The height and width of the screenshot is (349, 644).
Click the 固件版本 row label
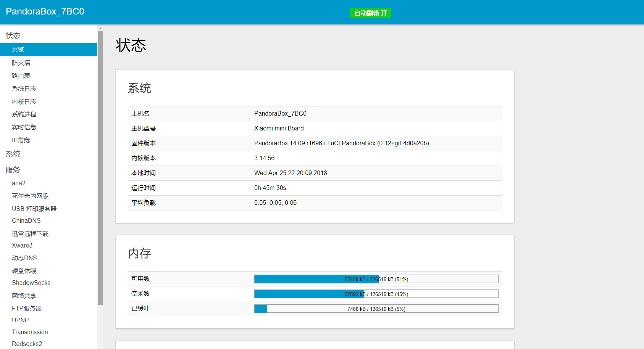pos(144,143)
